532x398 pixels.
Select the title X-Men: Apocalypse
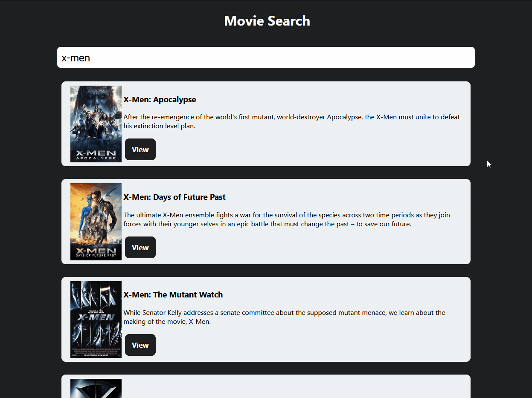pyautogui.click(x=160, y=100)
